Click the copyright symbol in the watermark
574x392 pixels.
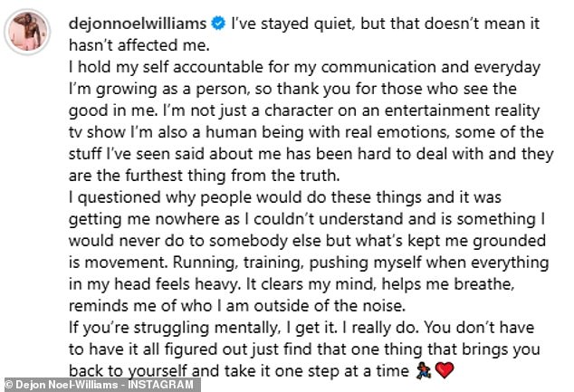click(9, 385)
